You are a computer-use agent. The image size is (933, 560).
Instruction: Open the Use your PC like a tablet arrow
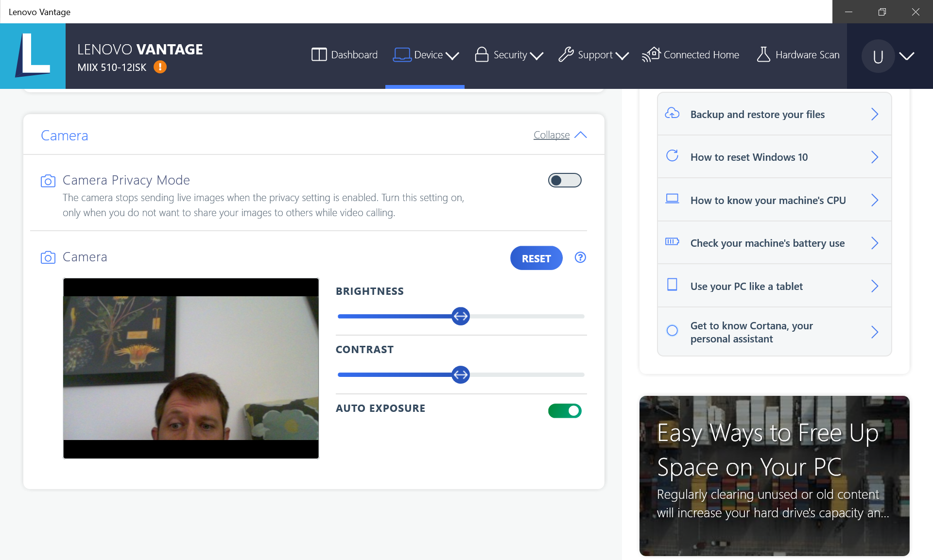coord(875,286)
